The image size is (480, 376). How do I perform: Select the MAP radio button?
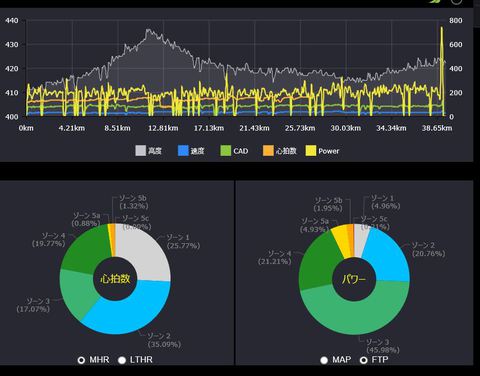click(324, 360)
